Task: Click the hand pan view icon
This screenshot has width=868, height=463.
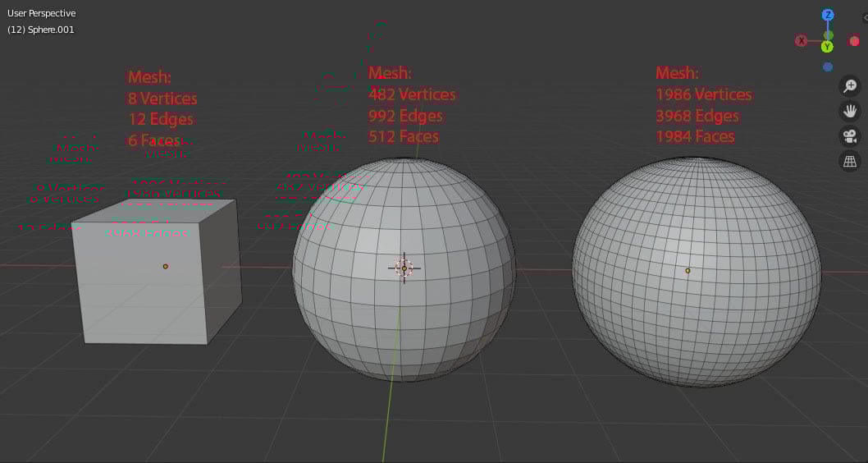Action: [850, 111]
